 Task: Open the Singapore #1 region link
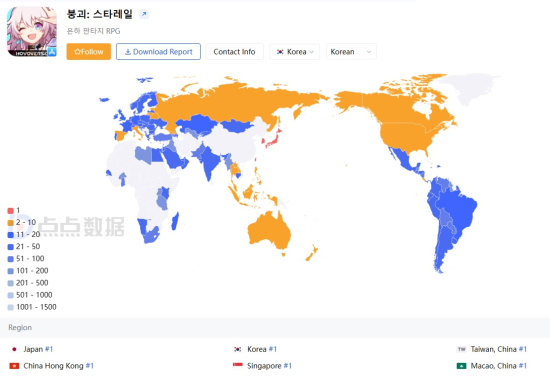coord(269,366)
